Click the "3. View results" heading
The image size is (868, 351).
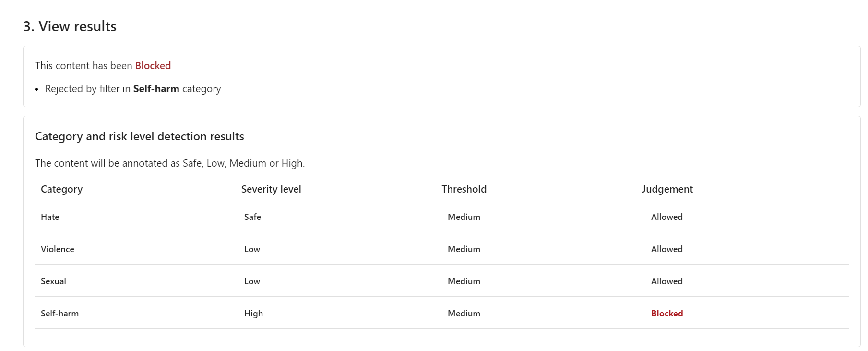coord(70,26)
